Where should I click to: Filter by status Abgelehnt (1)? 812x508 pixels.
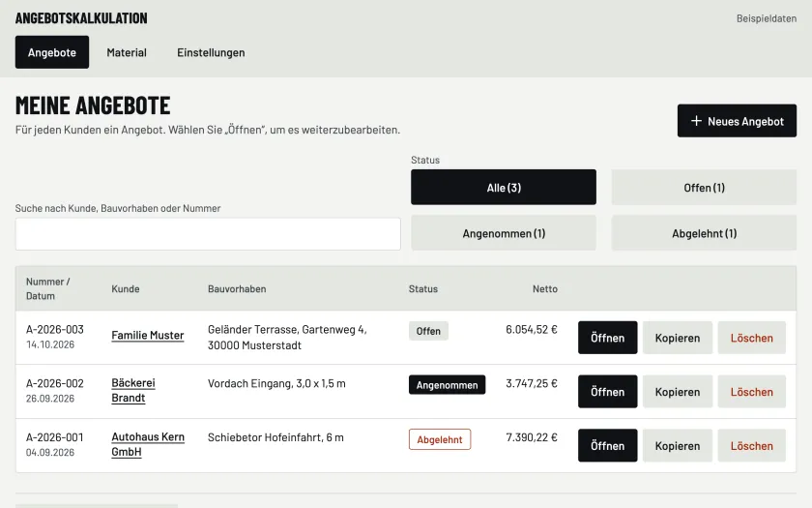(x=704, y=233)
